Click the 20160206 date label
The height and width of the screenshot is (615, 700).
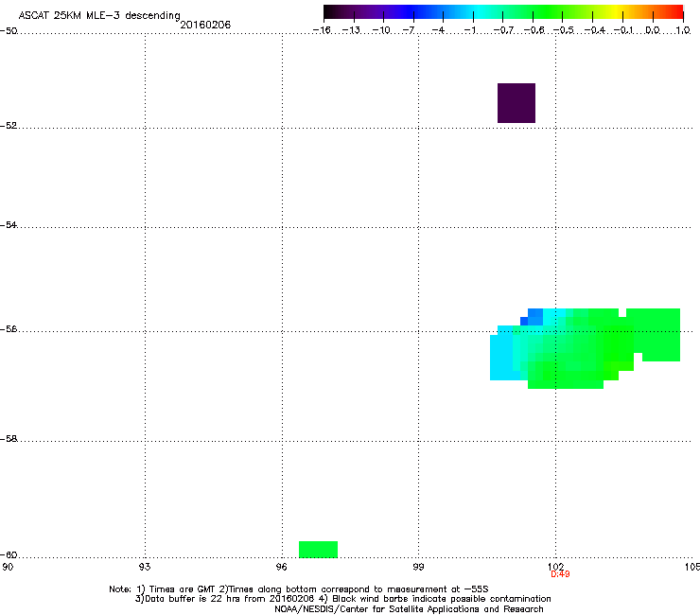(x=205, y=25)
